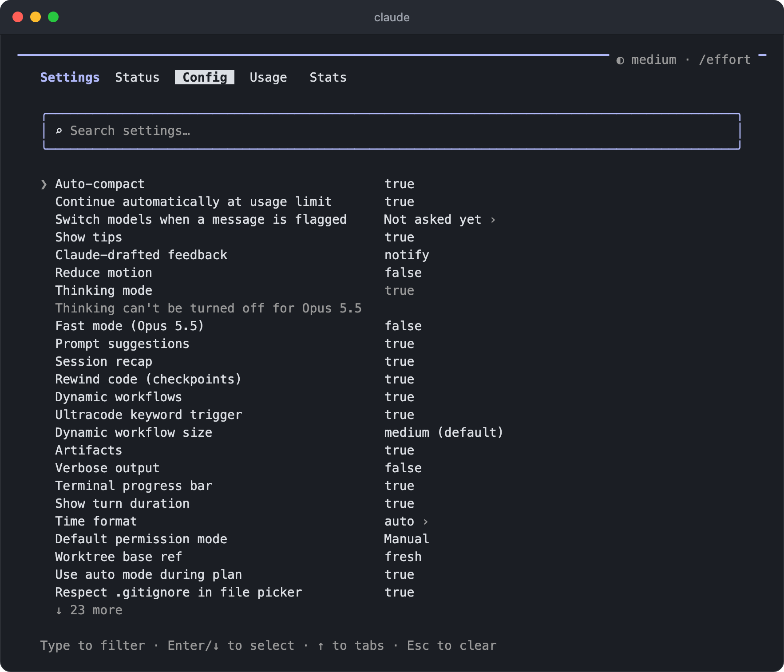The width and height of the screenshot is (784, 672).
Task: Expand the Time format auto chevron
Action: [425, 522]
